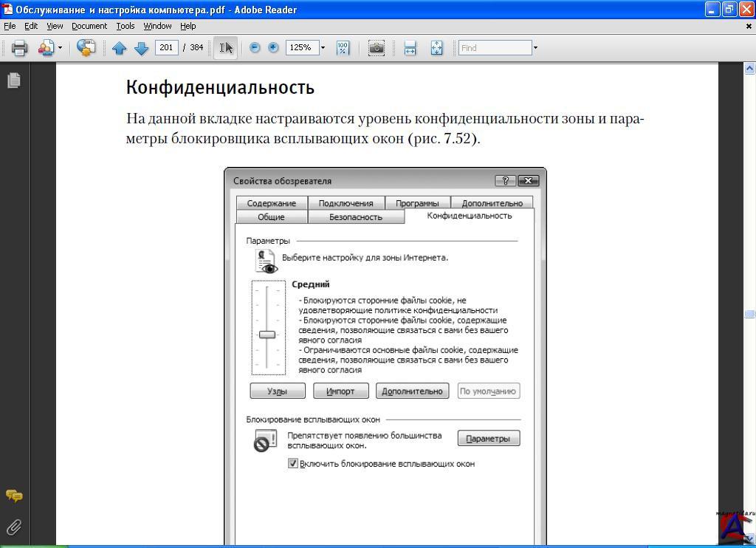Image resolution: width=756 pixels, height=548 pixels.
Task: Click the Print icon in toolbar
Action: point(19,48)
